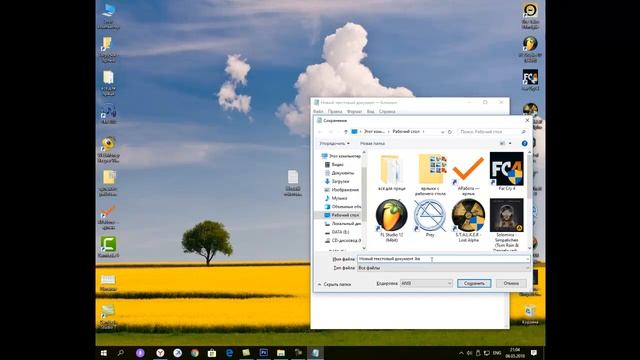Select Рабочий стол in navigation tree
Screen dimensions: 640x360
tap(341, 215)
